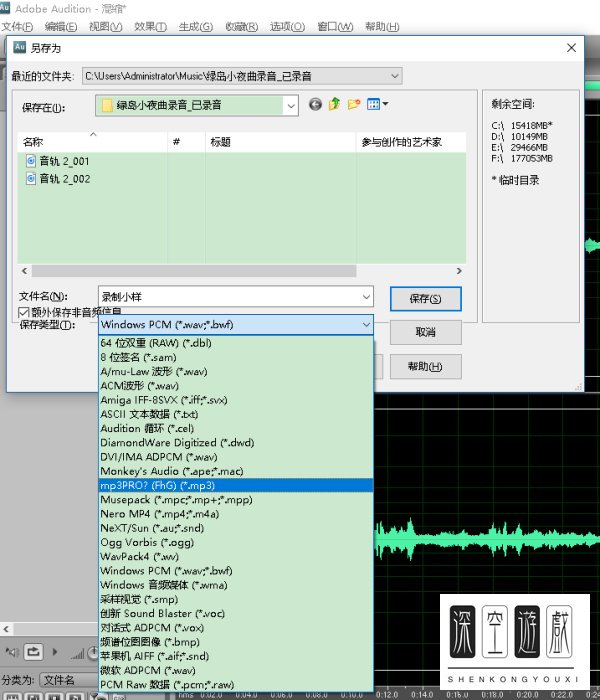600x700 pixels.
Task: Open the 选项(O) menu
Action: (287, 27)
